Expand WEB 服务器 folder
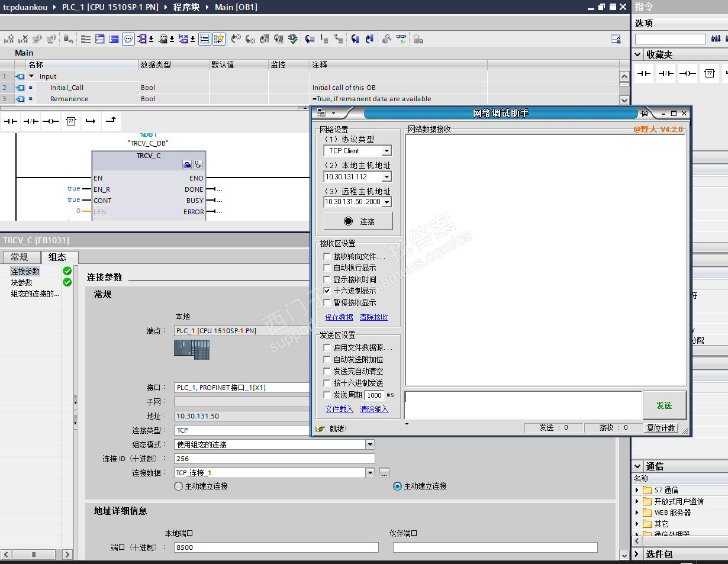 point(637,513)
